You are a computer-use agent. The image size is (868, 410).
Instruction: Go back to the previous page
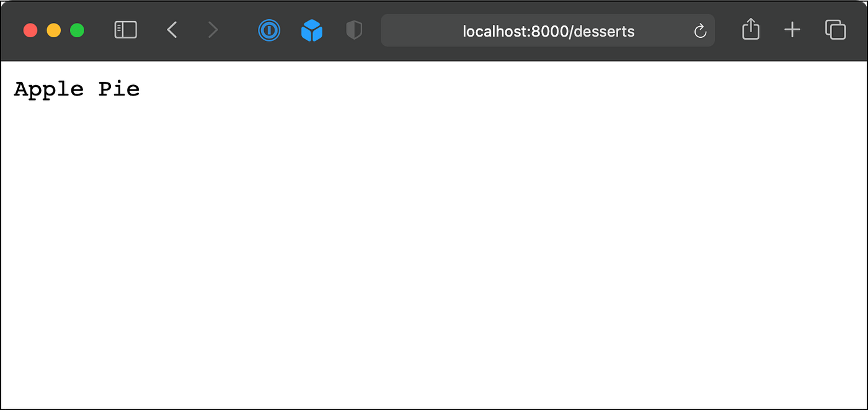pos(172,30)
